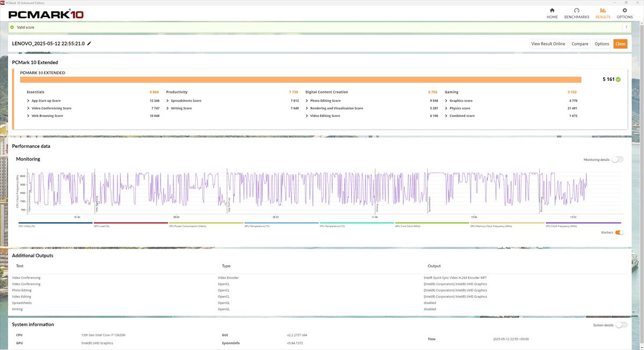Viewport: 644px width, 350px height.
Task: Click the orange PCMark 10 Extended score bar
Action: (301, 79)
